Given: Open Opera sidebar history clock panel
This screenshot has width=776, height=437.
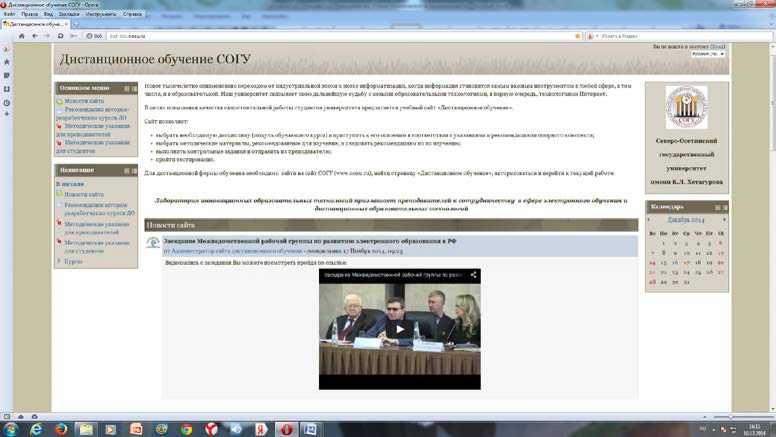Looking at the screenshot, I should pos(6,103).
